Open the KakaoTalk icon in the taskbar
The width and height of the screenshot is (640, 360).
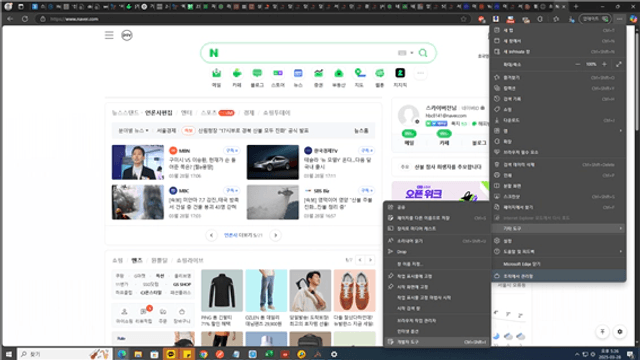171,354
